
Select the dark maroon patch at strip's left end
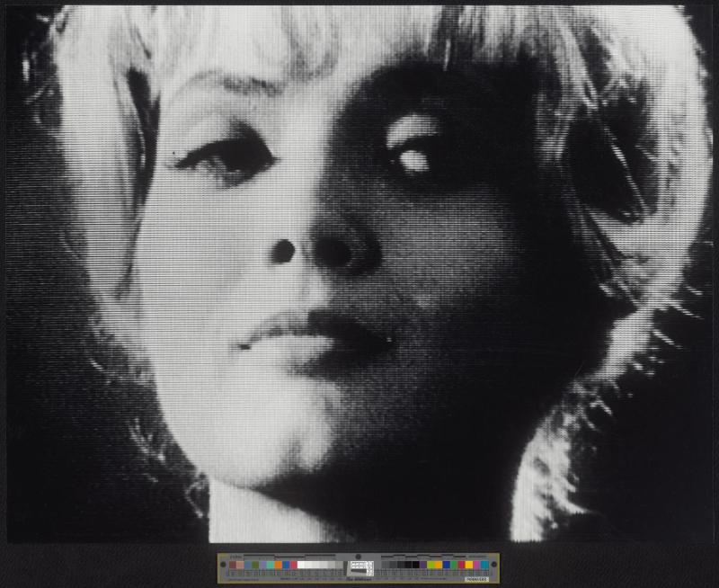click(x=233, y=564)
